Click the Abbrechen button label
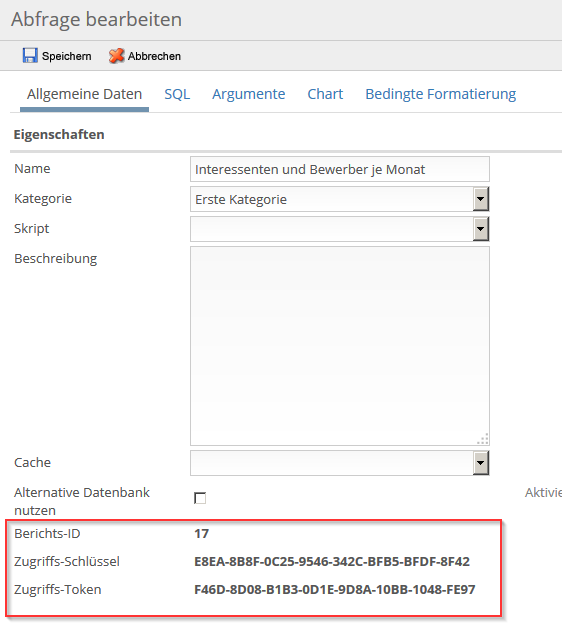 [x=154, y=56]
